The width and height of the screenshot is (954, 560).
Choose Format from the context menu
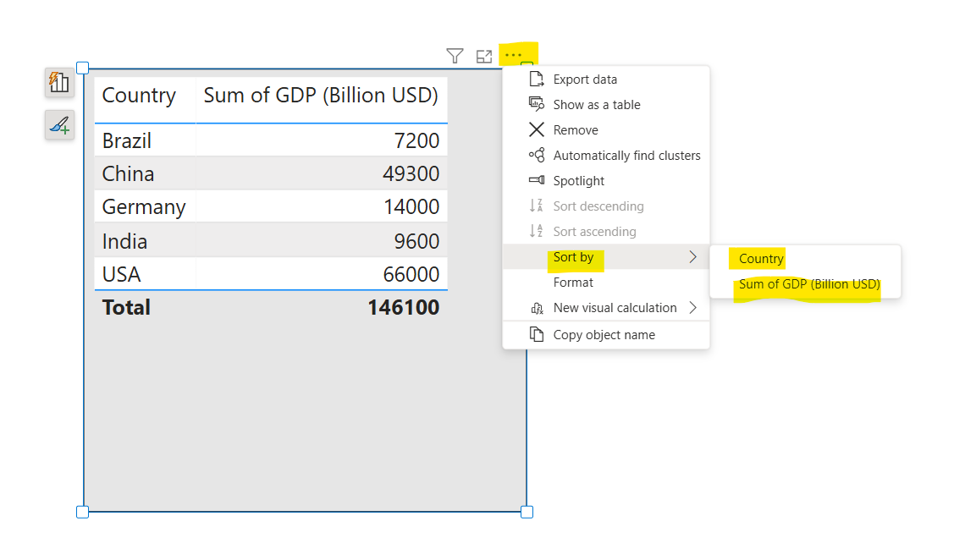[573, 282]
